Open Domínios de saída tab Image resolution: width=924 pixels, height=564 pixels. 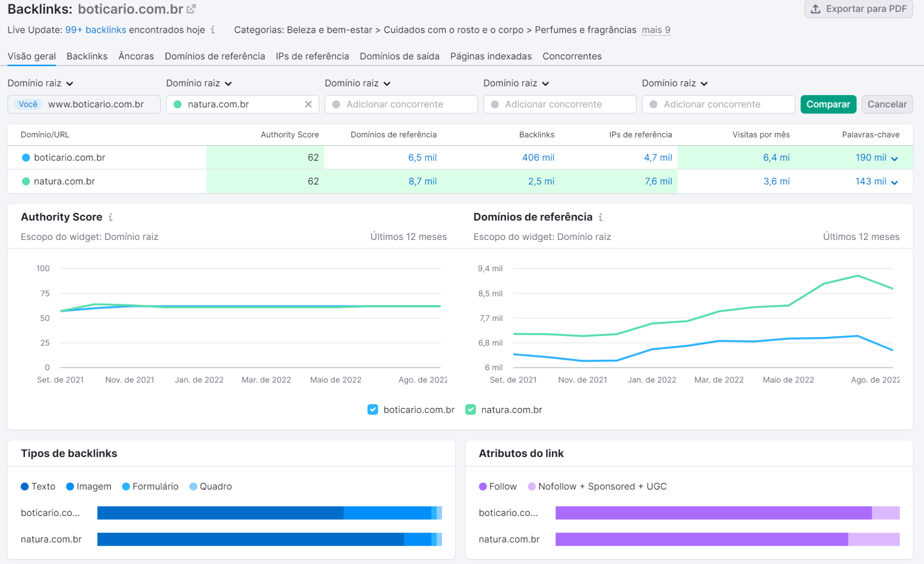coord(399,56)
